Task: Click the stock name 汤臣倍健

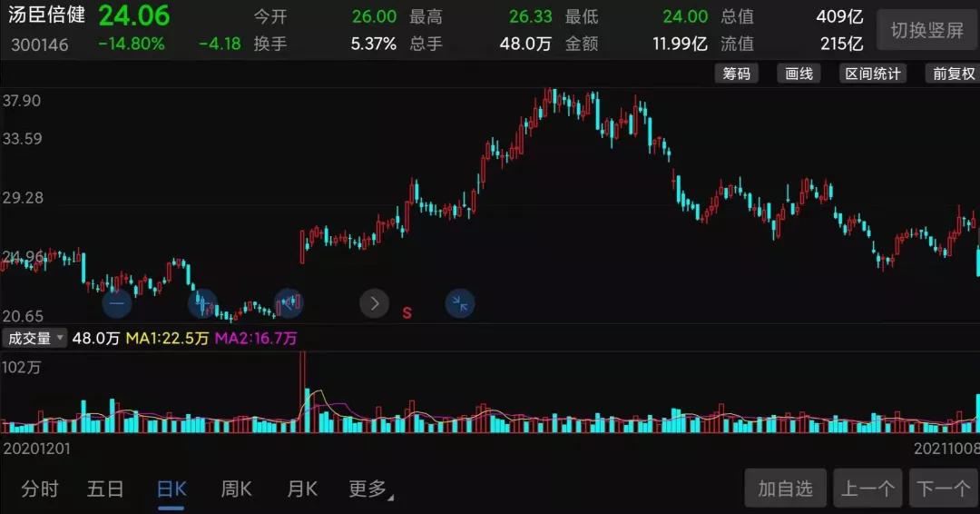Action: pyautogui.click(x=47, y=15)
